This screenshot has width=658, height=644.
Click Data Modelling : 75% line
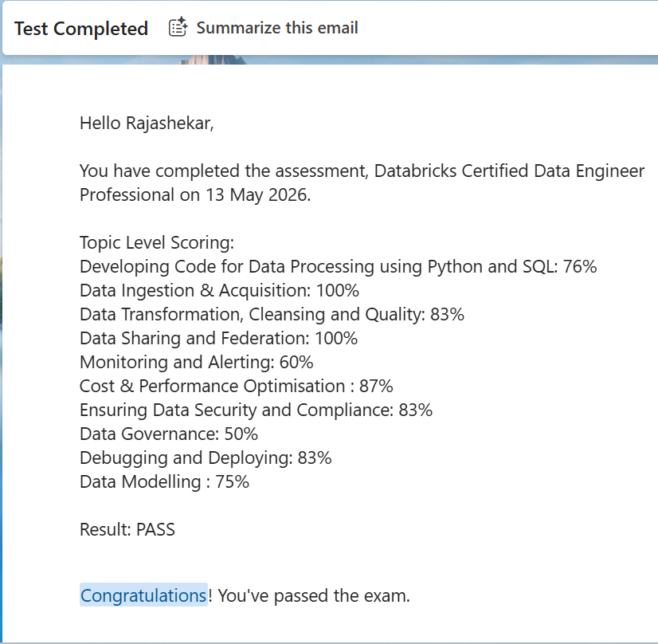pos(164,482)
